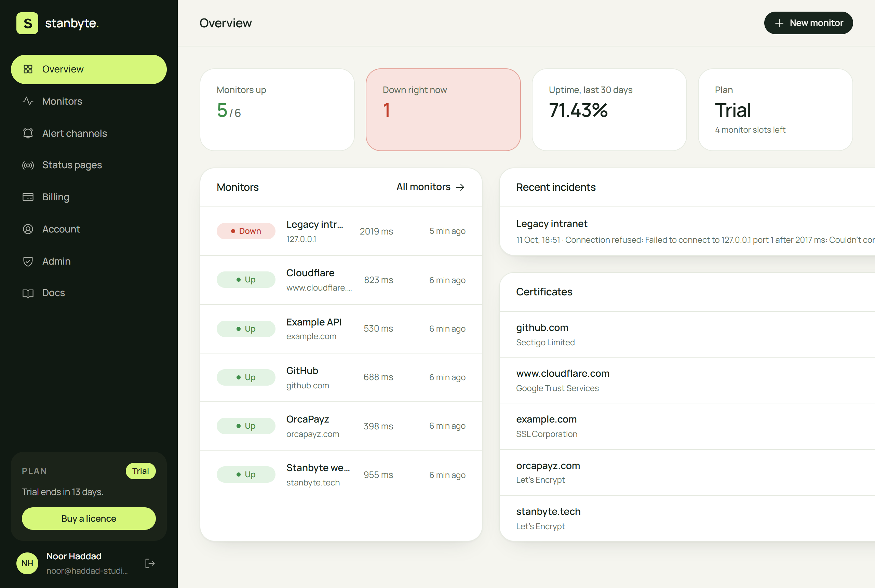Viewport: 875px width, 588px height.
Task: Open the stanbyte.tech certificate row
Action: tap(687, 518)
